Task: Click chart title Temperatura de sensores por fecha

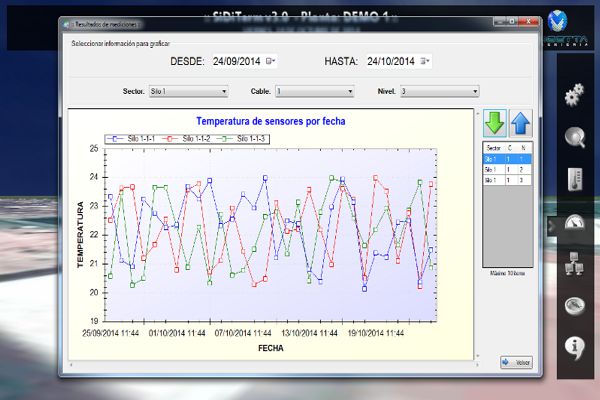Action: pos(271,121)
